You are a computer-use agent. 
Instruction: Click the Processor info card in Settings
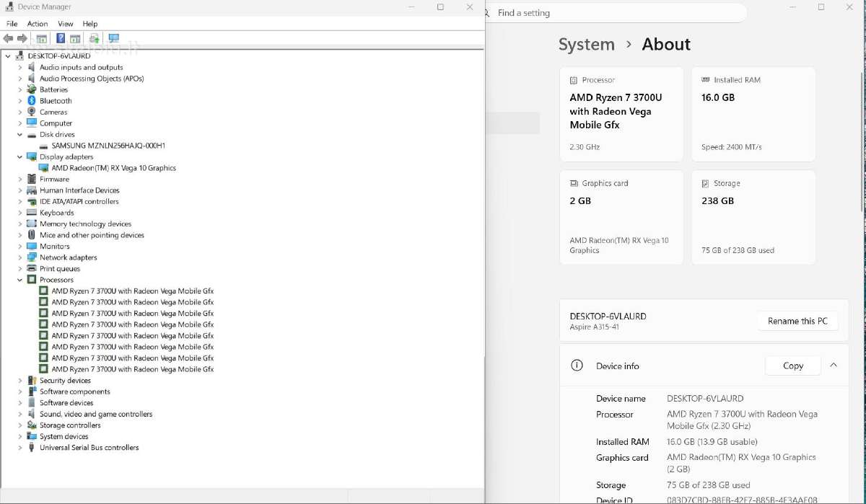coord(621,114)
